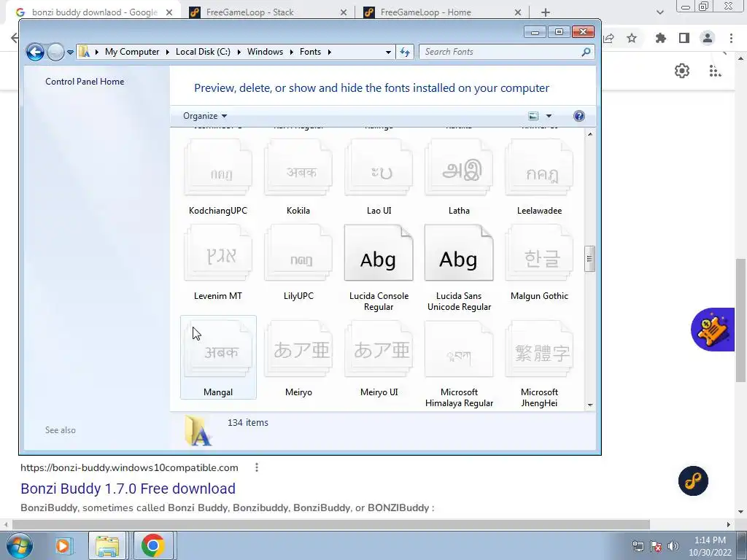
Task: Open a new Chrome tab
Action: pyautogui.click(x=546, y=12)
